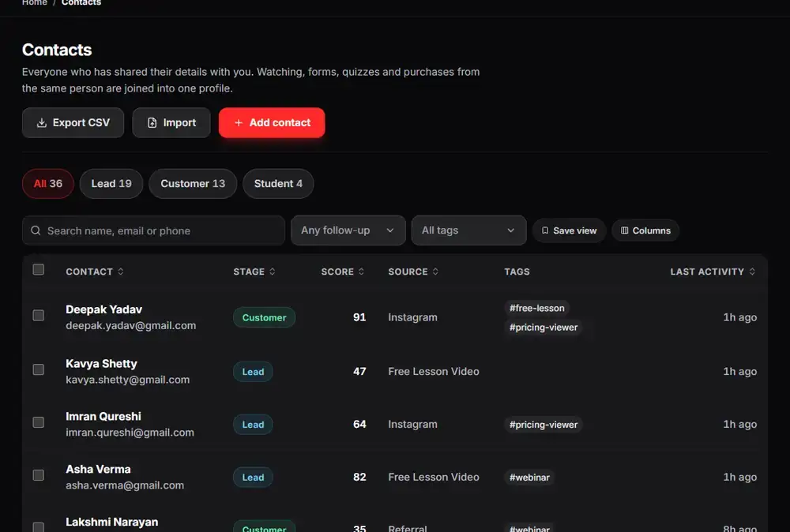
Task: Click the Save view button
Action: pyautogui.click(x=570, y=230)
